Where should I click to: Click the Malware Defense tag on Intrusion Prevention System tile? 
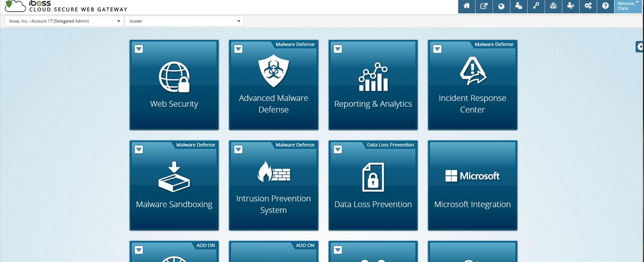[x=295, y=145]
